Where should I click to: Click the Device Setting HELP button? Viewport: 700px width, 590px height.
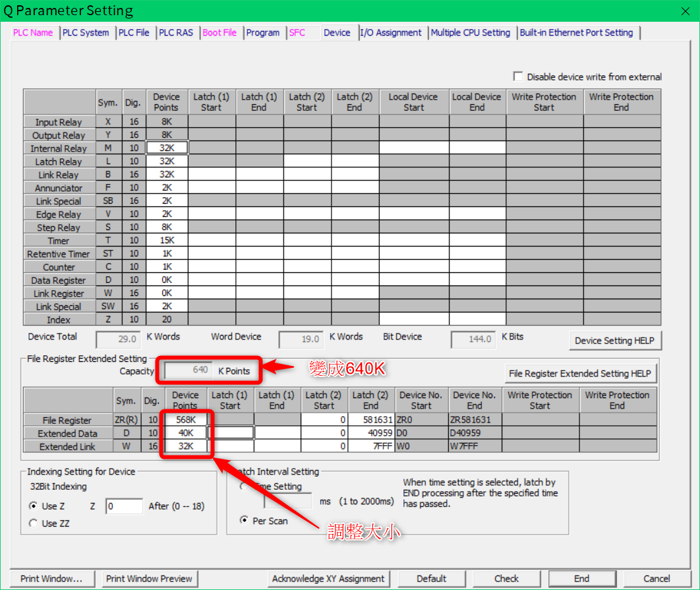click(614, 341)
